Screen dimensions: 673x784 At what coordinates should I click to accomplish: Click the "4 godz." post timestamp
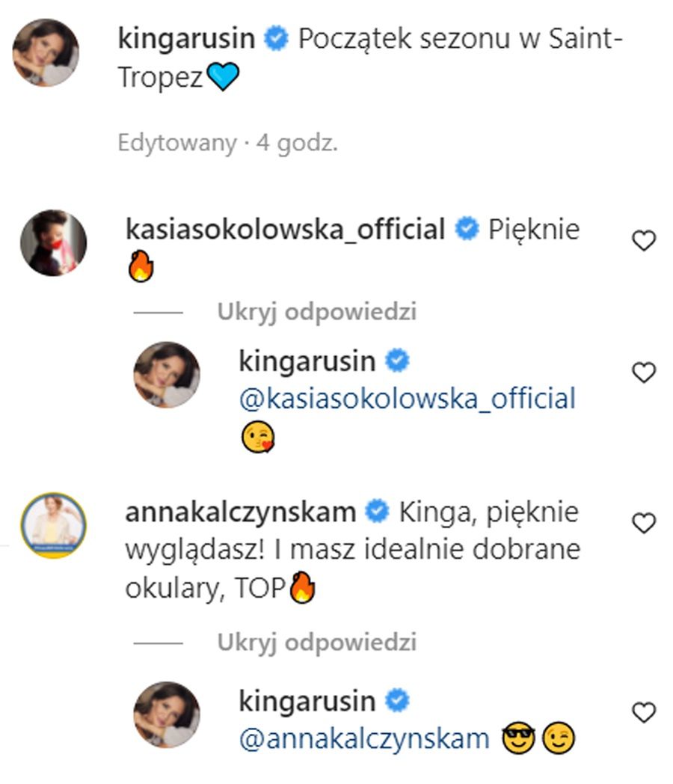pyautogui.click(x=297, y=143)
